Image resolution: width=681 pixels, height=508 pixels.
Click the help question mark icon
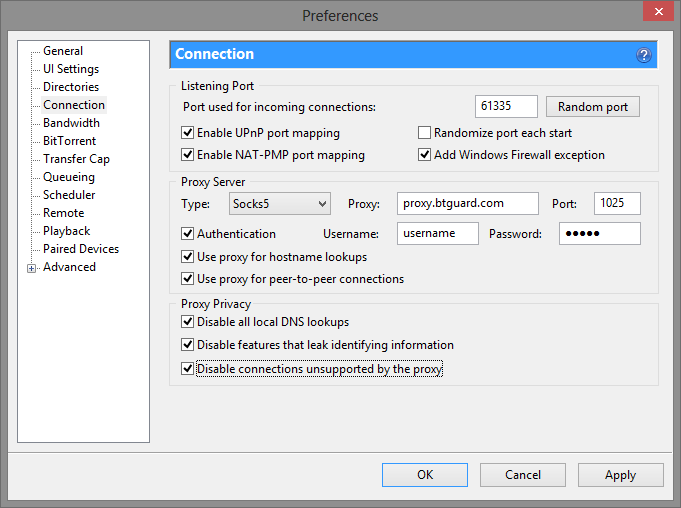click(x=644, y=55)
